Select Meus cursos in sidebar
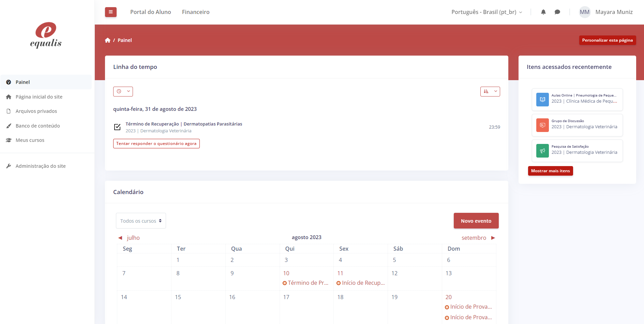 tap(30, 140)
